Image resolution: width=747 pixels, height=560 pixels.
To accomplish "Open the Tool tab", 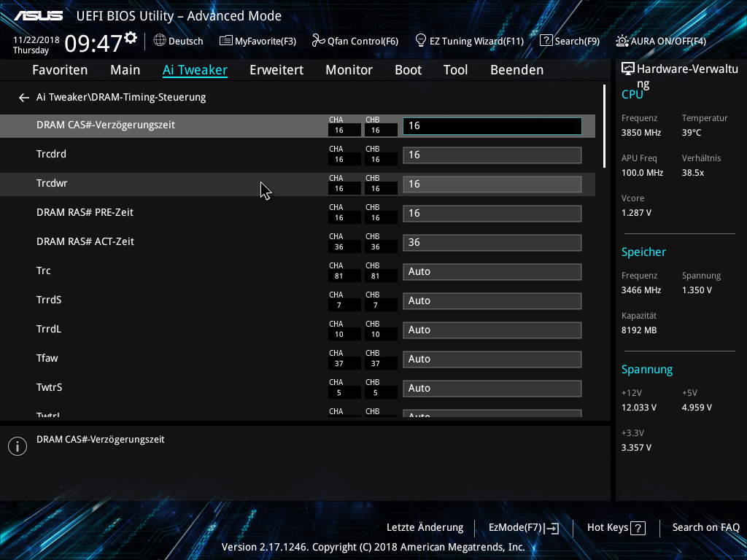I will tap(455, 70).
